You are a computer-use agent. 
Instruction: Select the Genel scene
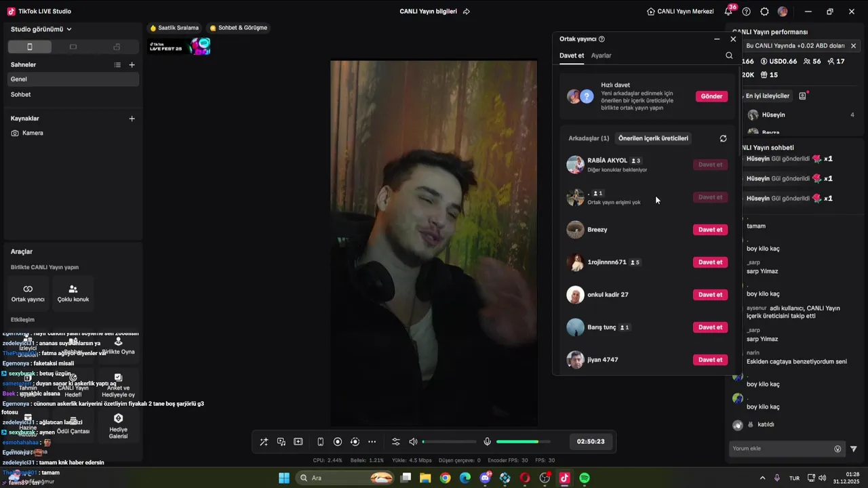click(x=73, y=79)
